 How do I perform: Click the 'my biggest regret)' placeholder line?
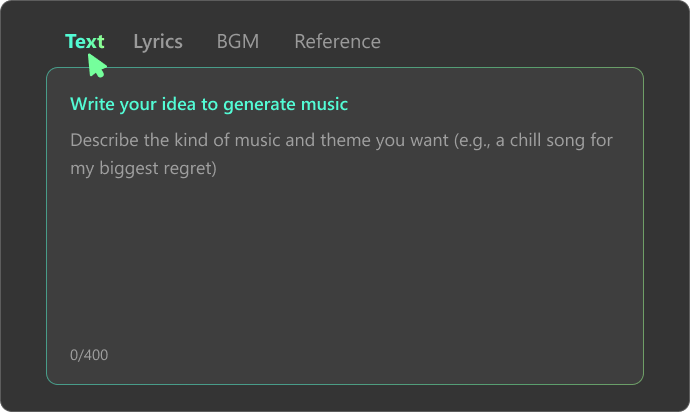click(143, 169)
